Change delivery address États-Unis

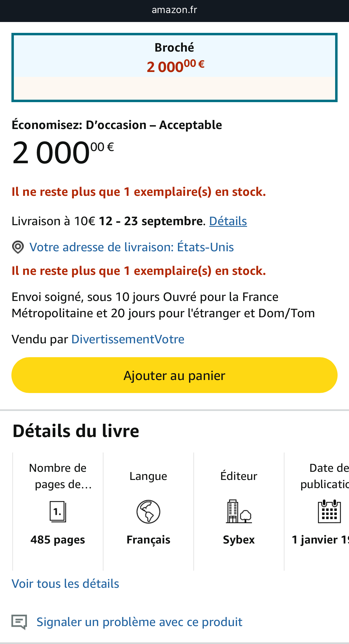click(x=132, y=247)
